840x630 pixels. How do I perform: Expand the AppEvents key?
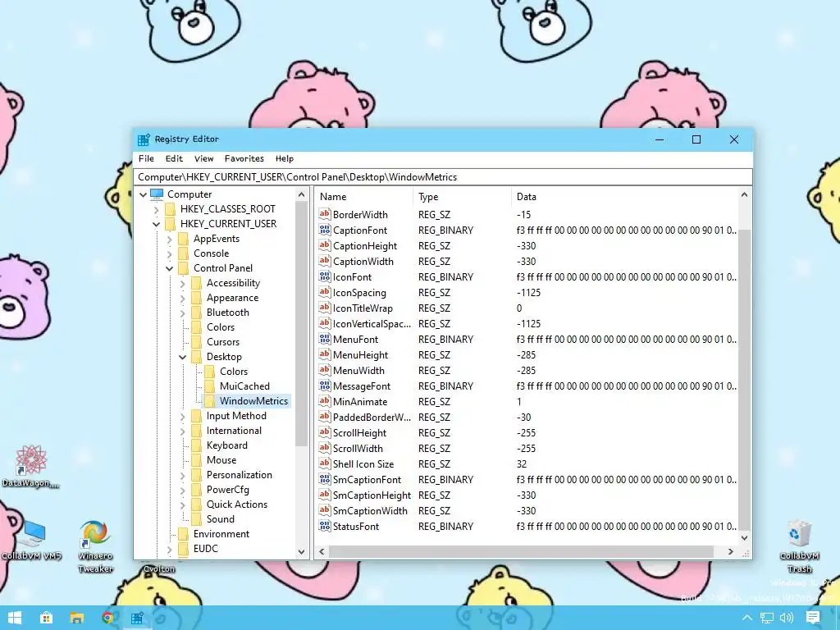pos(169,239)
